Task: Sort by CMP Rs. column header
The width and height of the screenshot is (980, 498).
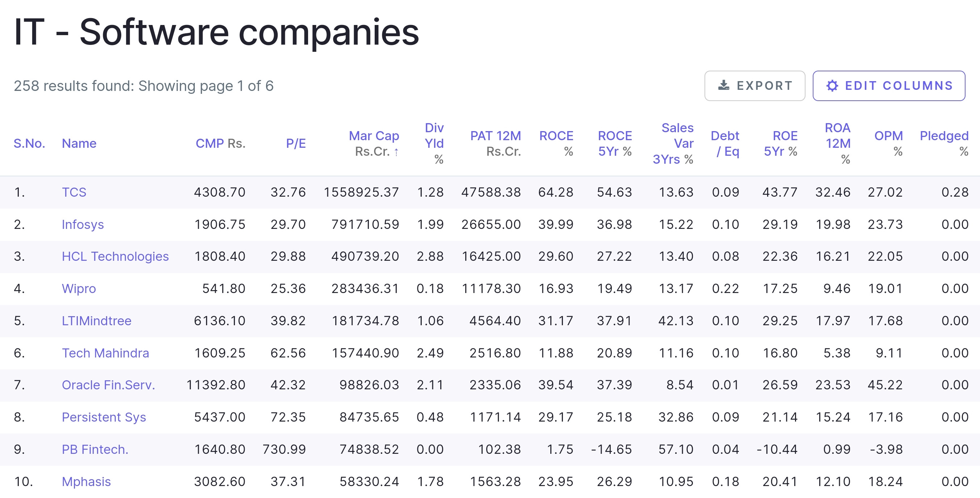Action: tap(220, 143)
